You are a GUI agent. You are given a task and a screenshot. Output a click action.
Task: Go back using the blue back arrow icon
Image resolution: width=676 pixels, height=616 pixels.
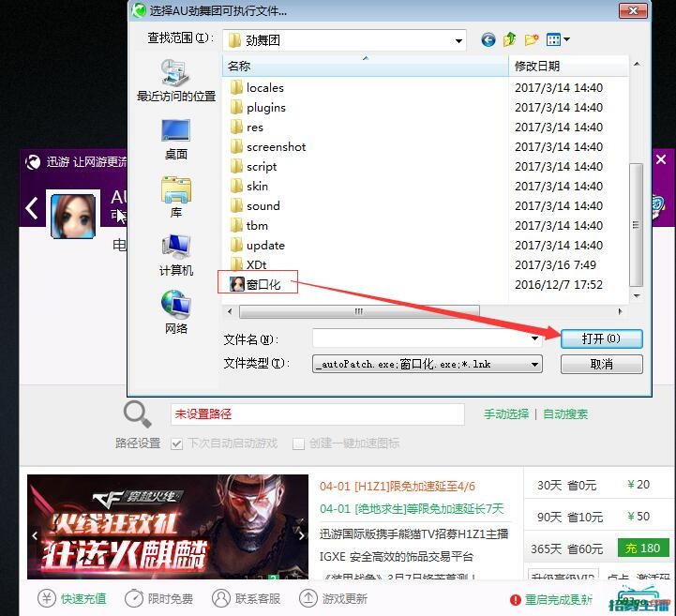488,40
